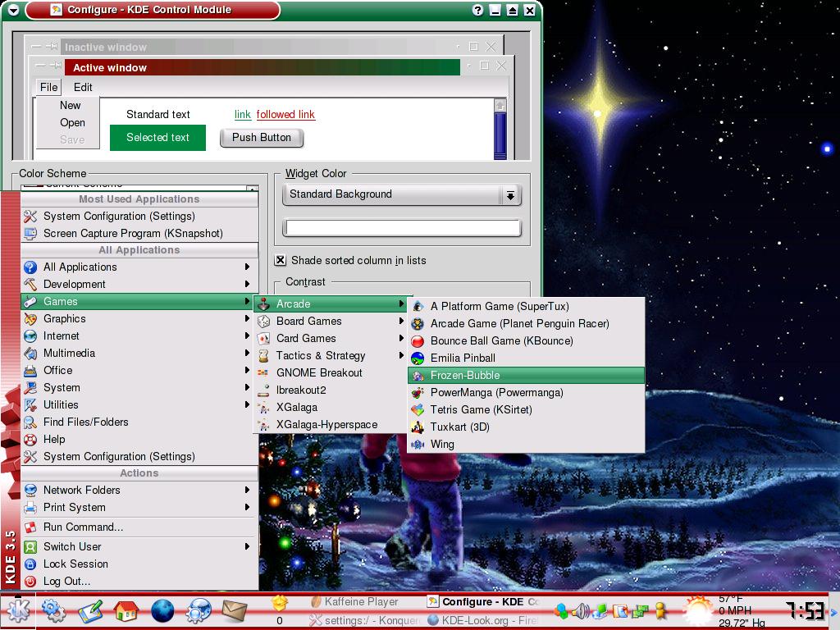Select the Games menu category
The height and width of the screenshot is (630, 840).
tap(138, 302)
